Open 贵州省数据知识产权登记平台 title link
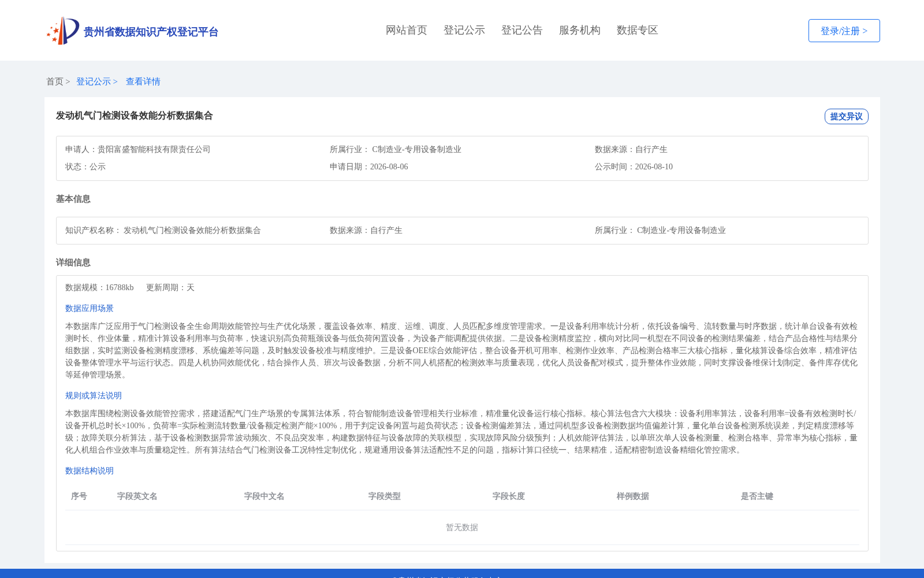Image resolution: width=924 pixels, height=578 pixels. coord(151,32)
